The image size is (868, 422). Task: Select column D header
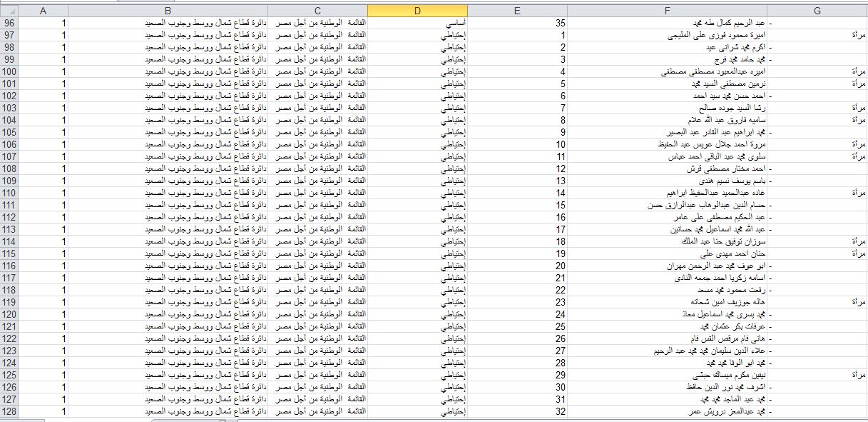417,11
